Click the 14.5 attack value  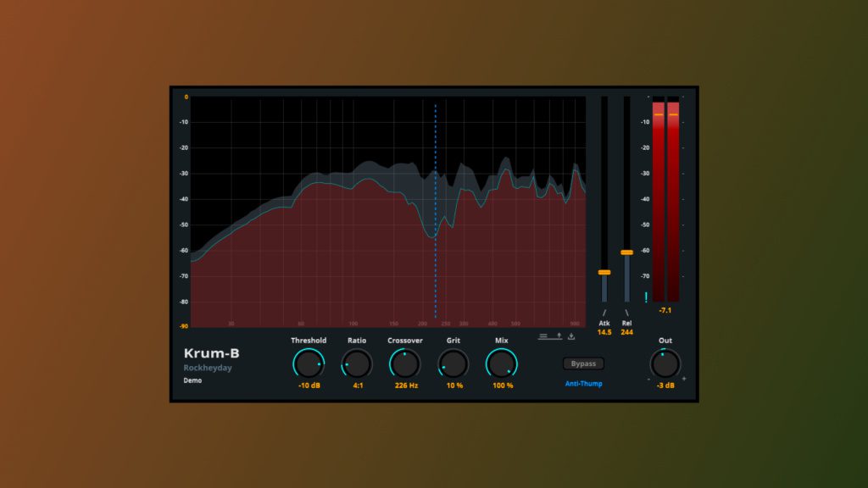(x=604, y=332)
